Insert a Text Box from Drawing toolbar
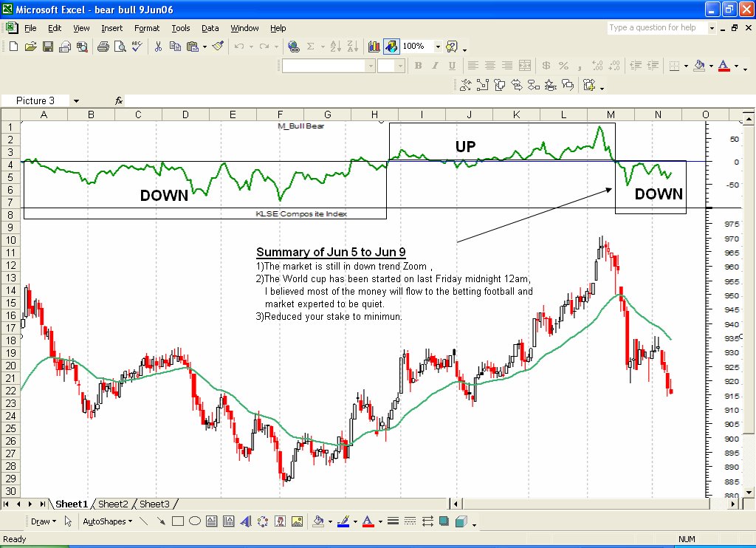 [x=212, y=521]
